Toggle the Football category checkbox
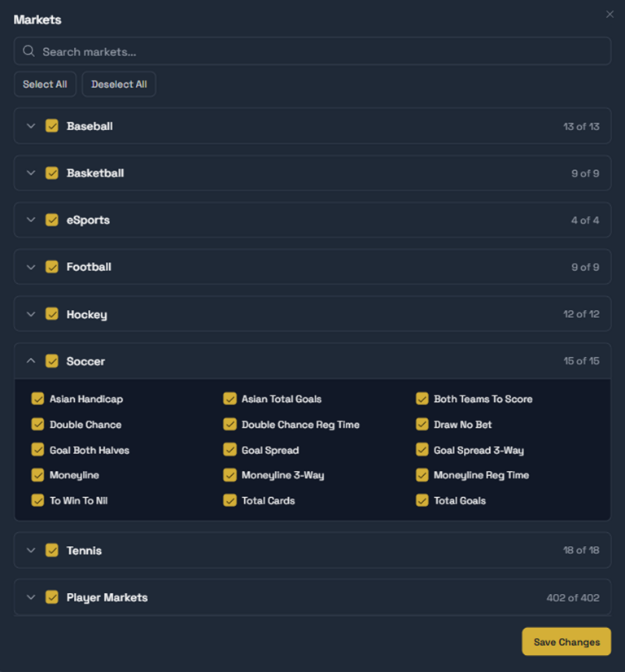This screenshot has width=625, height=672. pos(52,267)
